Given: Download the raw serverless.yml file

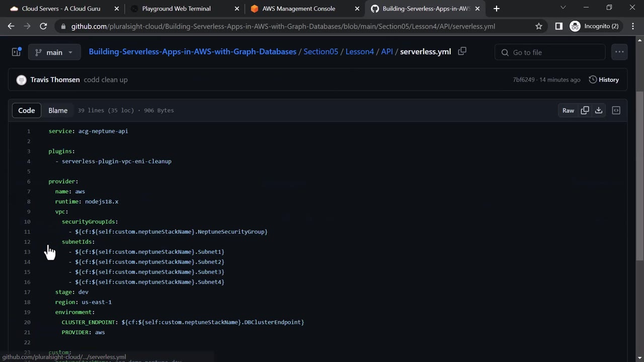Looking at the screenshot, I should point(599,111).
